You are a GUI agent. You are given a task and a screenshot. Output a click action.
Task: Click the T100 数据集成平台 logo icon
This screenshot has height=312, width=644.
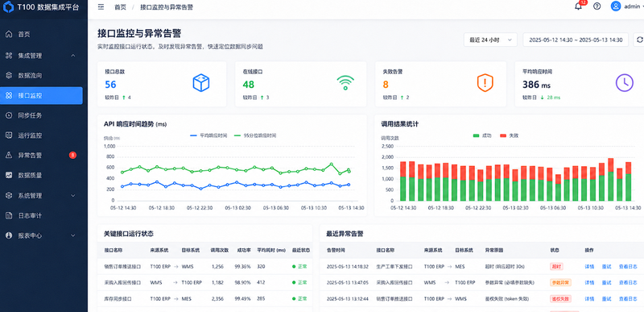[x=8, y=7]
